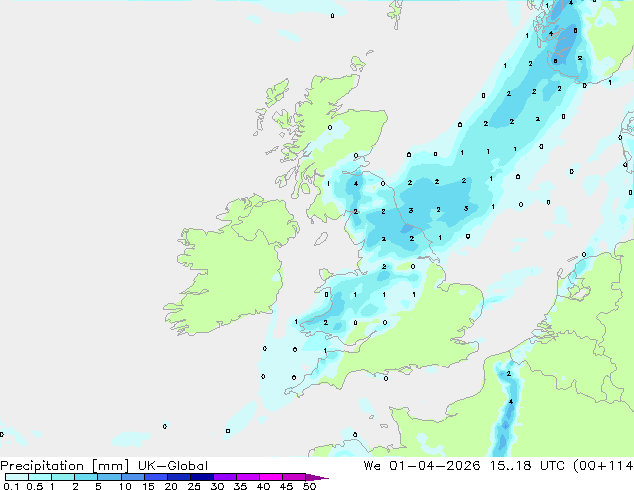
Task: Click the 0.1–0.5 mm legend color swatch
Action: click(x=17, y=477)
